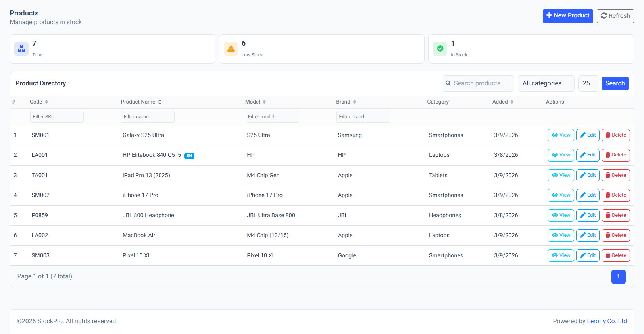This screenshot has height=334, width=644.
Task: Edit the Galaxy S25 Ultra product
Action: (x=588, y=135)
